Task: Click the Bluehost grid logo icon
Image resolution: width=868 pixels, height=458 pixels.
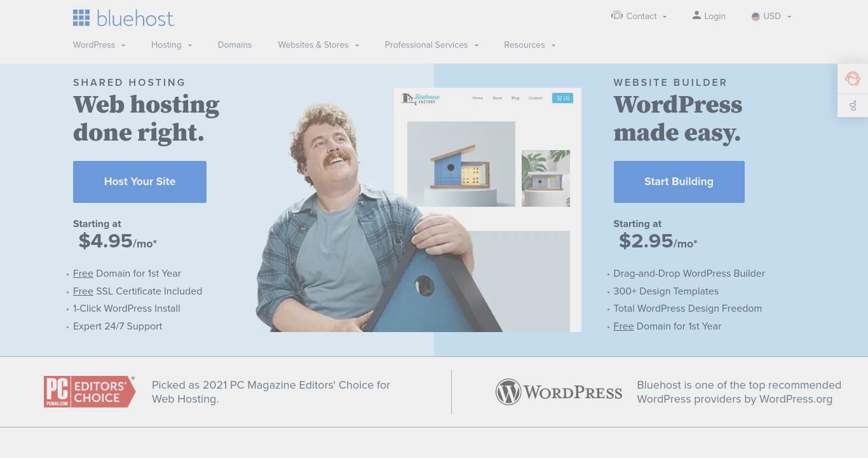Action: pyautogui.click(x=81, y=18)
